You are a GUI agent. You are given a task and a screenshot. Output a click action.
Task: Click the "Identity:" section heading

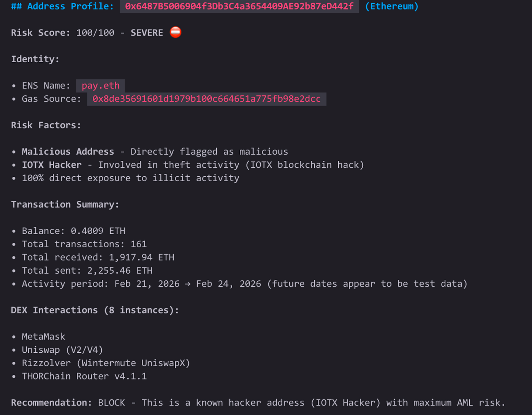click(35, 59)
